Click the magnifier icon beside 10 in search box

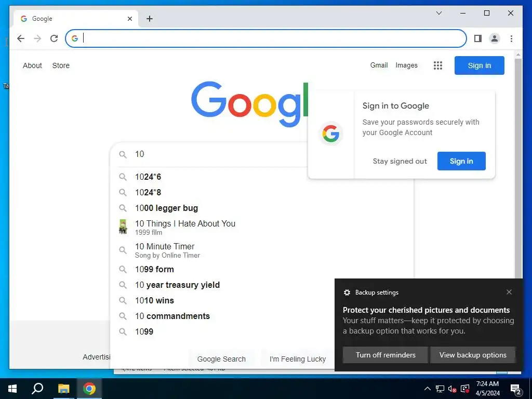pos(123,154)
